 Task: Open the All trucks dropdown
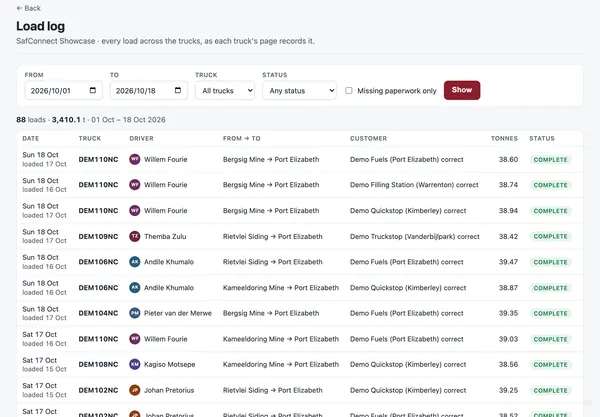(x=225, y=90)
